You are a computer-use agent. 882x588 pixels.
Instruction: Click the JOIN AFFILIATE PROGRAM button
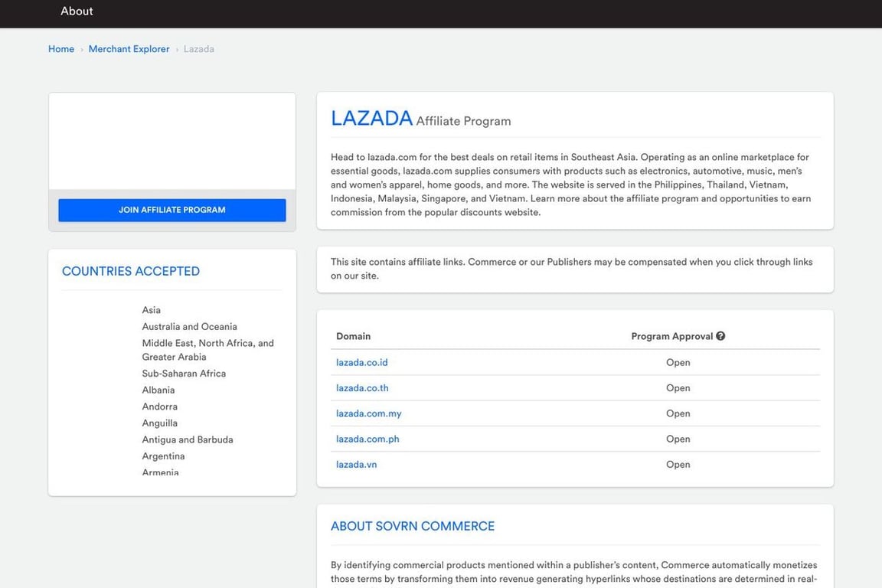171,209
